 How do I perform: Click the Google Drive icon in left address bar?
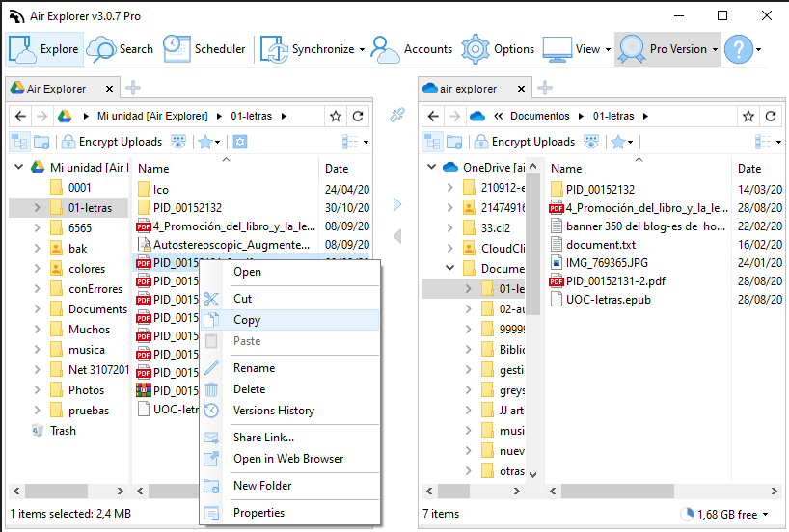(65, 117)
